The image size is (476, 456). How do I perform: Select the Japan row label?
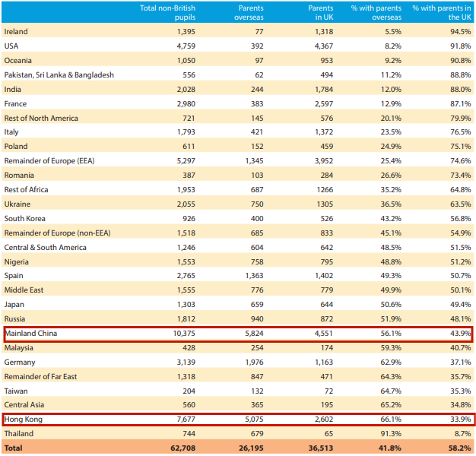click(14, 305)
